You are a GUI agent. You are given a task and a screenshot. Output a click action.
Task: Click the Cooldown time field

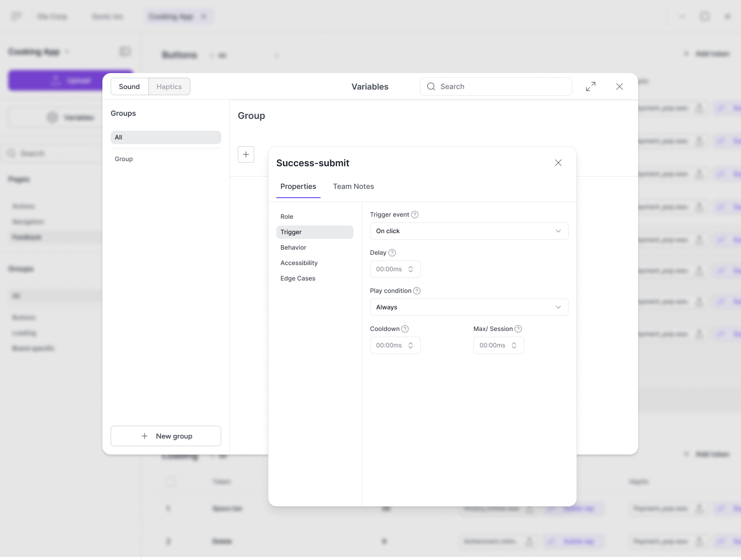tap(395, 345)
